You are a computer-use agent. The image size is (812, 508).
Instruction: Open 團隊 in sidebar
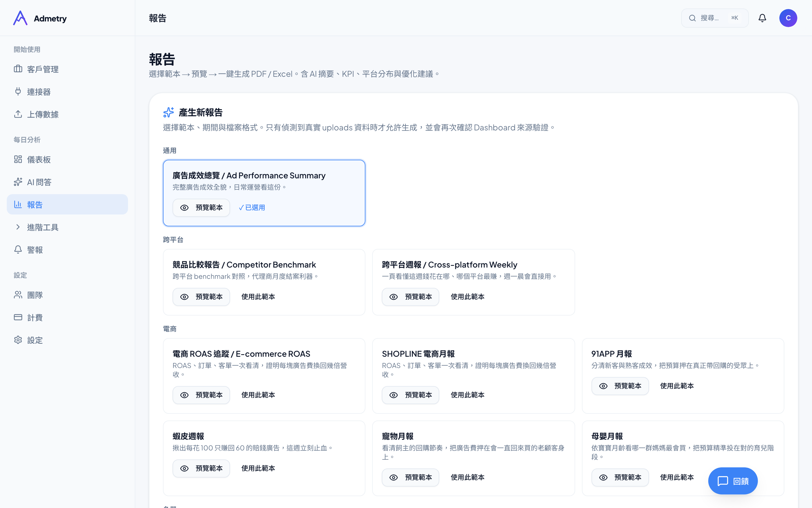pyautogui.click(x=67, y=295)
